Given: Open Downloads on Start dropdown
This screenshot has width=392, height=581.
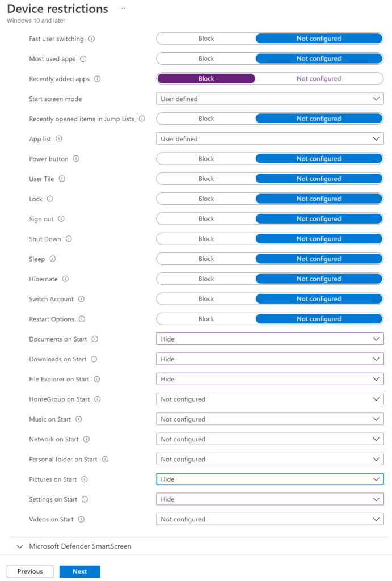Looking at the screenshot, I should (269, 359).
